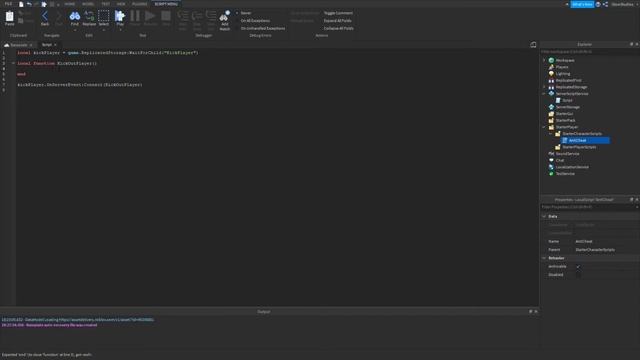Viewport: 640px width, 360px height.
Task: Select the Chat service in Explorer
Action: pos(560,160)
